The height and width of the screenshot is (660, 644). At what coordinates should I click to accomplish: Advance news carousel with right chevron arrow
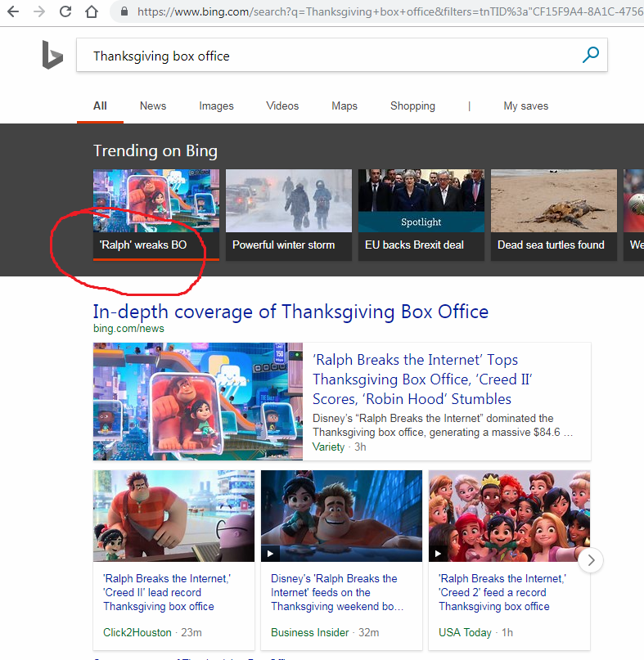pos(591,560)
